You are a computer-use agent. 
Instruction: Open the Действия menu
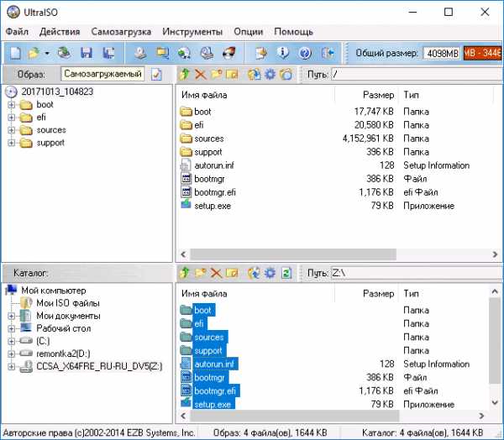(x=60, y=32)
